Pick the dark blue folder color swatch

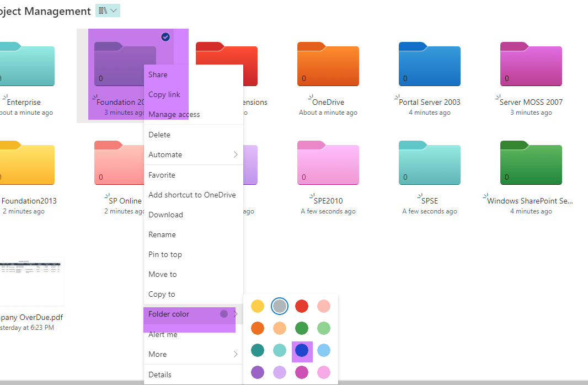pyautogui.click(x=302, y=350)
